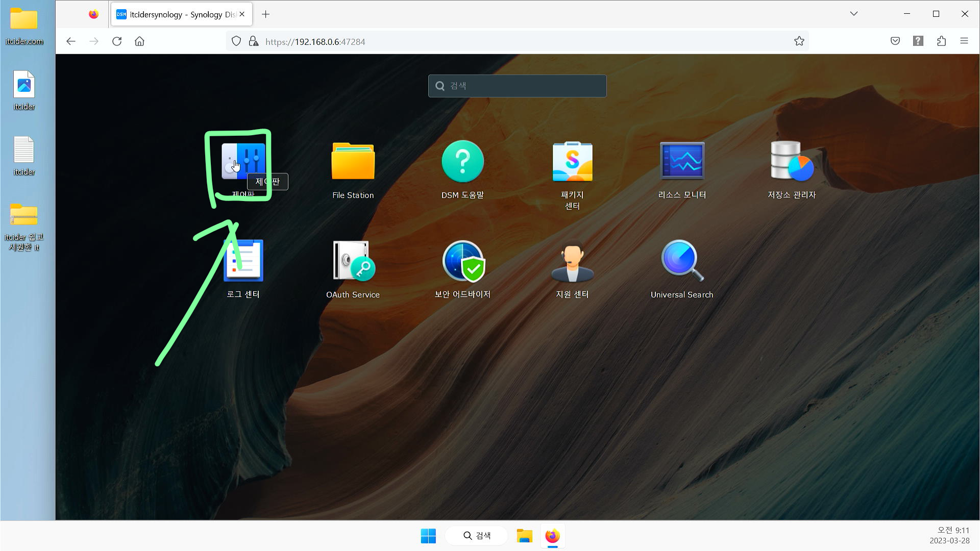Open 로그 센터 log center

tap(243, 261)
